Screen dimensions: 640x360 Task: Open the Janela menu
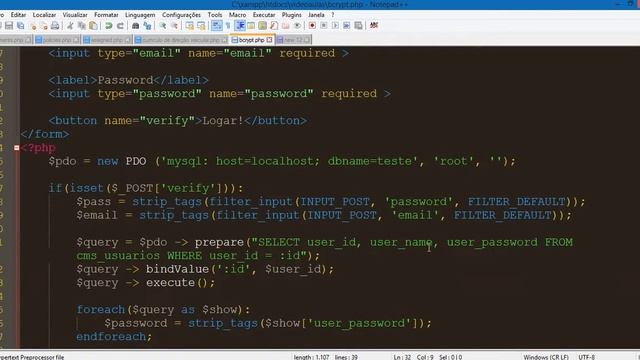tap(316, 15)
